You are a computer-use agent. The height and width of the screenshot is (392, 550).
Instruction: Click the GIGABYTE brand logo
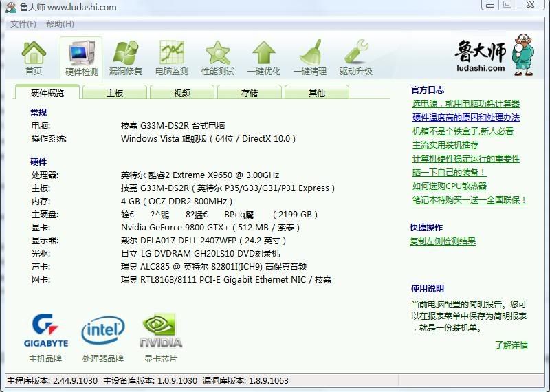(46, 330)
